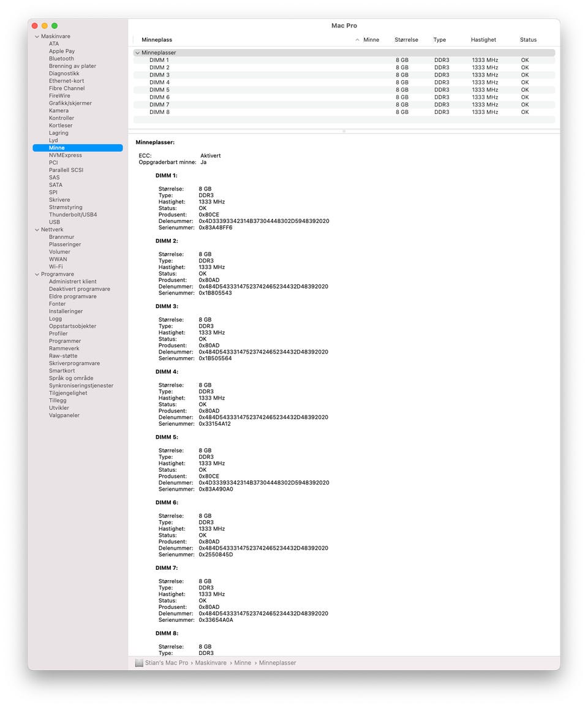Sort by Minne column header
This screenshot has width=588, height=707.
point(371,40)
